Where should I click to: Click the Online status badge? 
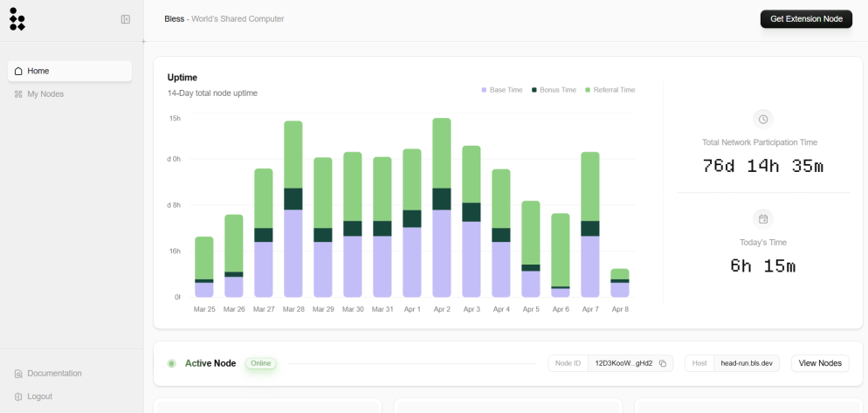261,364
